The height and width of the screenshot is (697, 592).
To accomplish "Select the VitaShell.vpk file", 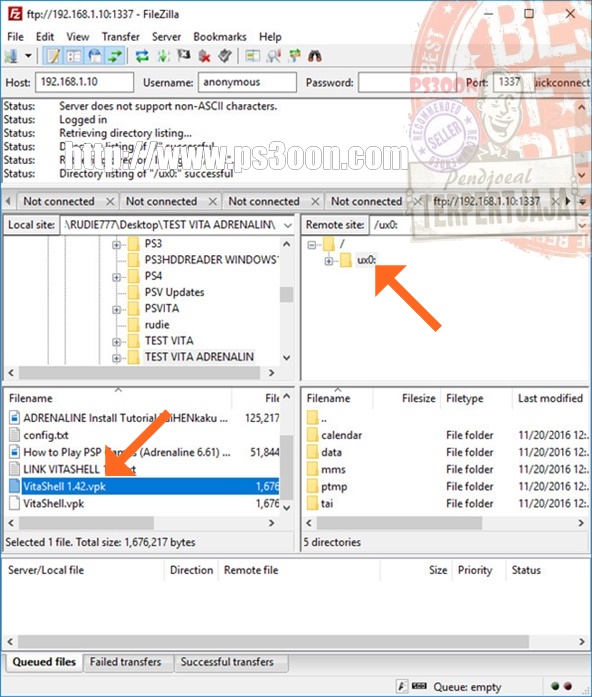I will [x=54, y=503].
